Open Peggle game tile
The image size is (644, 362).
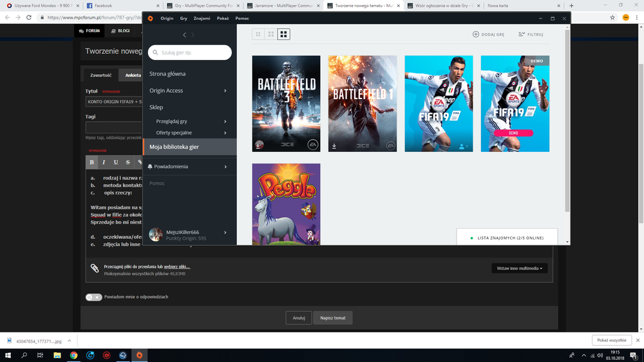click(286, 204)
